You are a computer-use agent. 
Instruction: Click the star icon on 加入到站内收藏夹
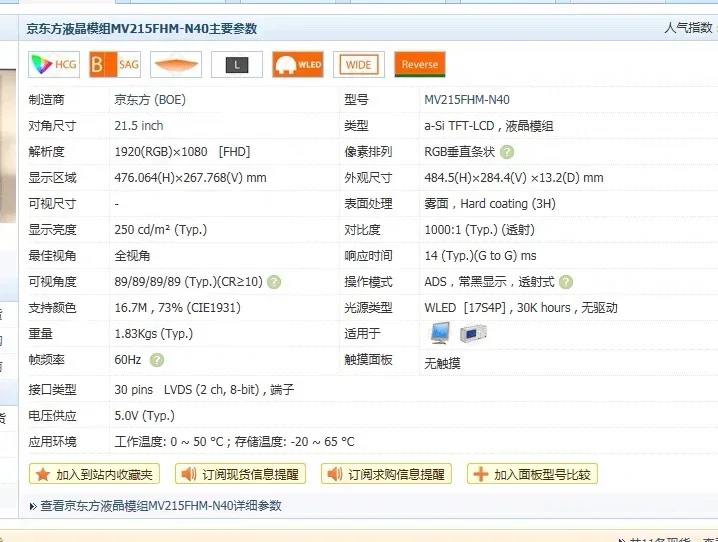[x=43, y=474]
